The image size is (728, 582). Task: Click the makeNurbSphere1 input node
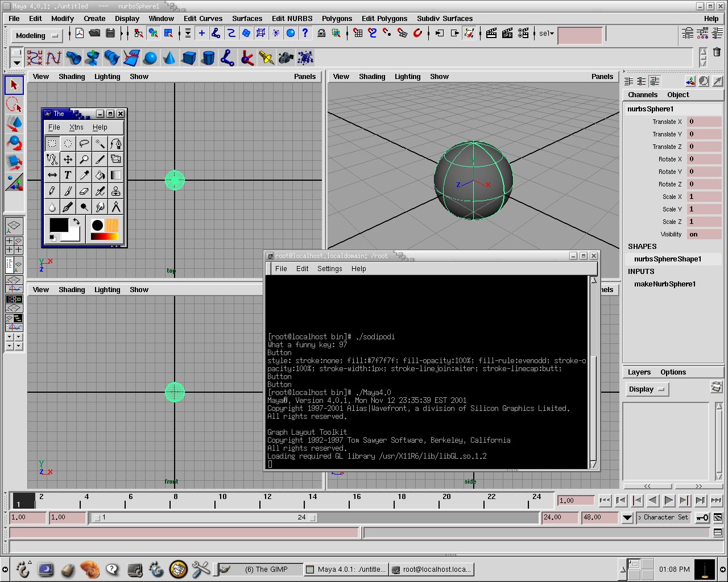[x=665, y=284]
